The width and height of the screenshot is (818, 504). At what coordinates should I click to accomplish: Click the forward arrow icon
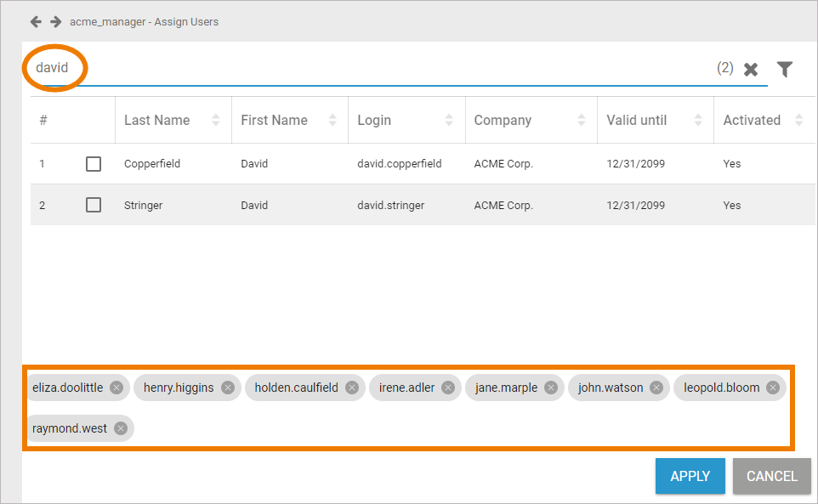click(55, 21)
